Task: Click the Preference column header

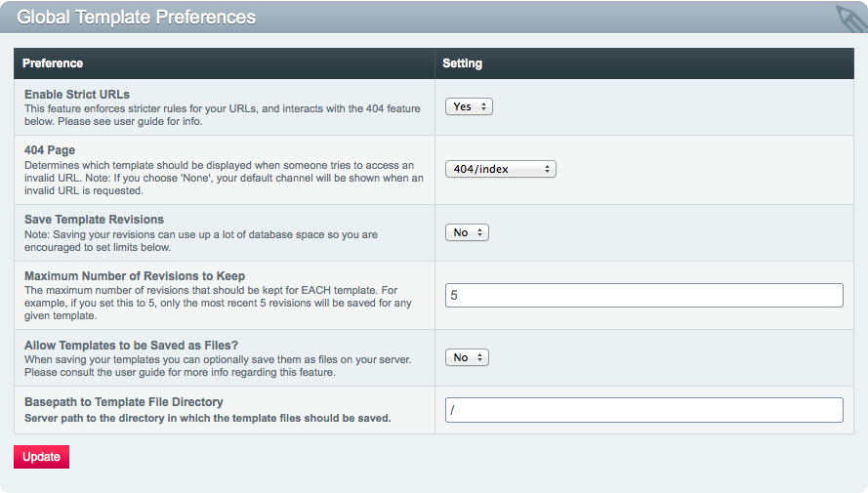Action: pos(53,63)
